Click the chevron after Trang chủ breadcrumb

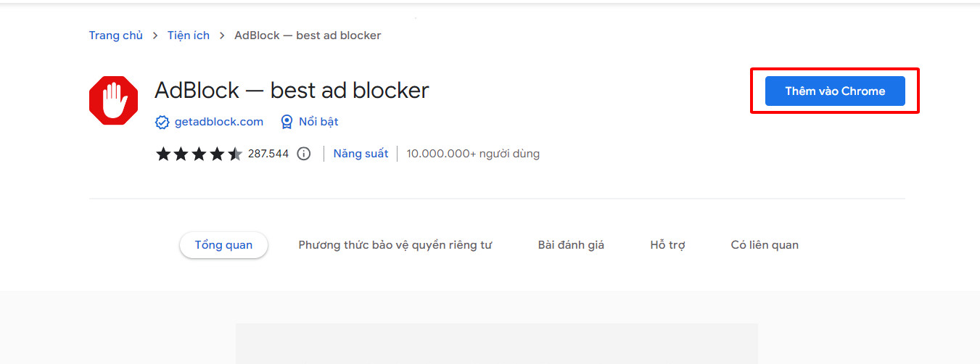pos(155,36)
